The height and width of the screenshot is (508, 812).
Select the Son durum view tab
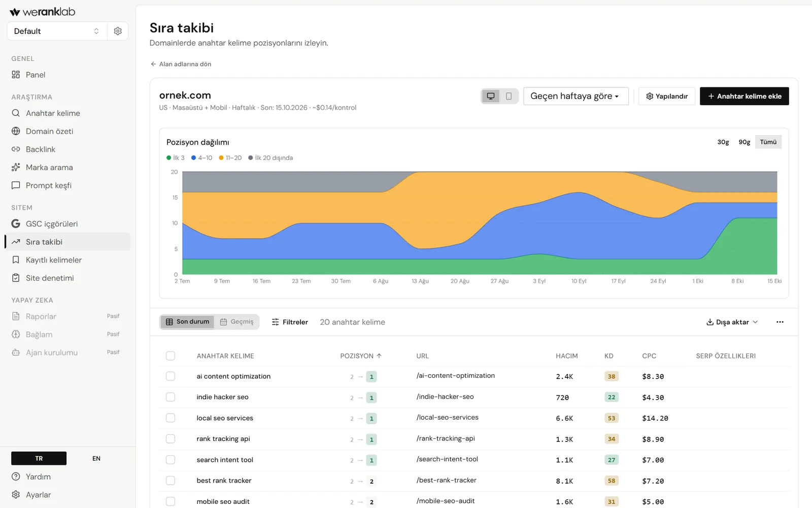[x=188, y=322]
